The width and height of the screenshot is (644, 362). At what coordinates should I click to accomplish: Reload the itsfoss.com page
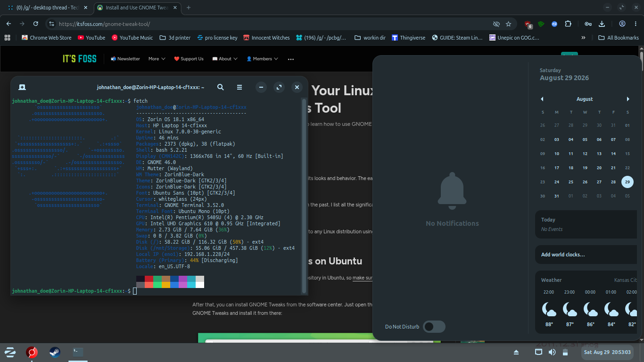click(x=35, y=24)
